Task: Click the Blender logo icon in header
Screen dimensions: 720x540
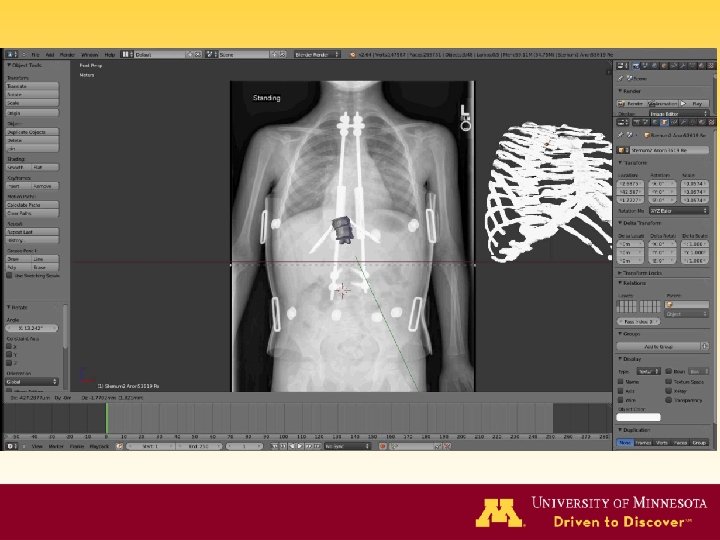Action: click(x=353, y=55)
